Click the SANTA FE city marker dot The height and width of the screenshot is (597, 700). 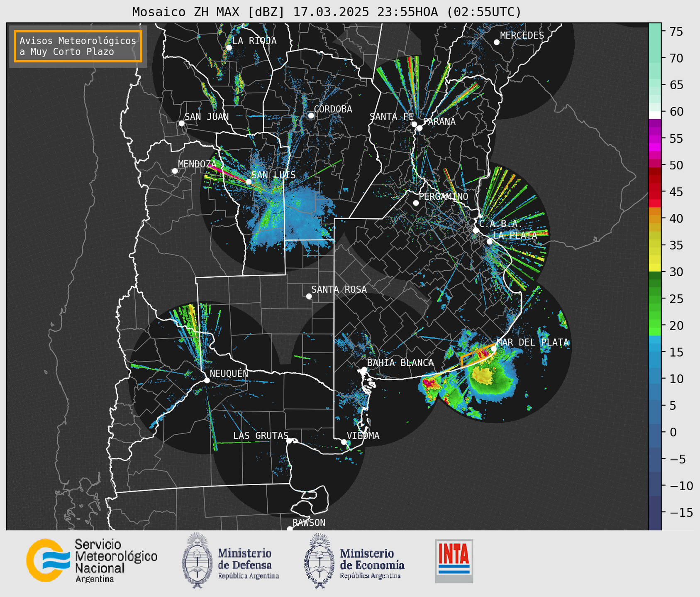tap(414, 124)
